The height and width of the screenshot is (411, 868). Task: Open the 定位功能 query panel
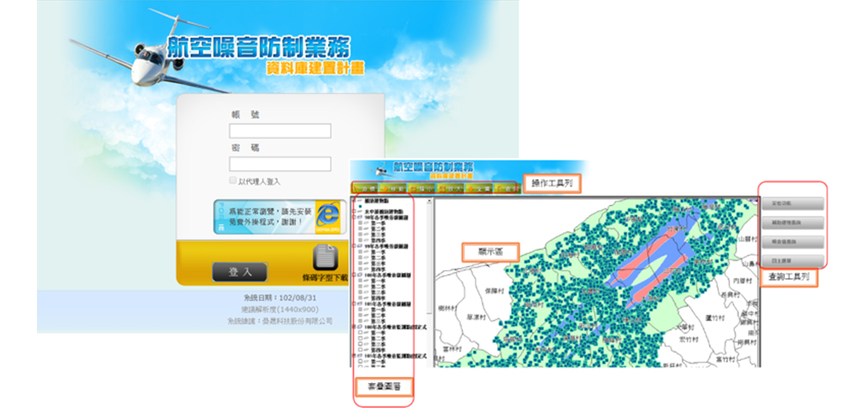coord(792,203)
